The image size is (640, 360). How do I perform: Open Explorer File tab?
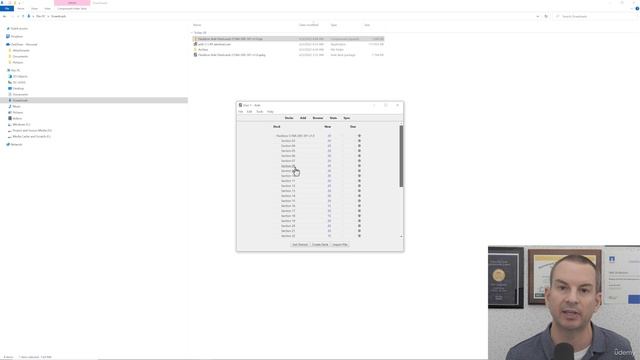(7, 9)
